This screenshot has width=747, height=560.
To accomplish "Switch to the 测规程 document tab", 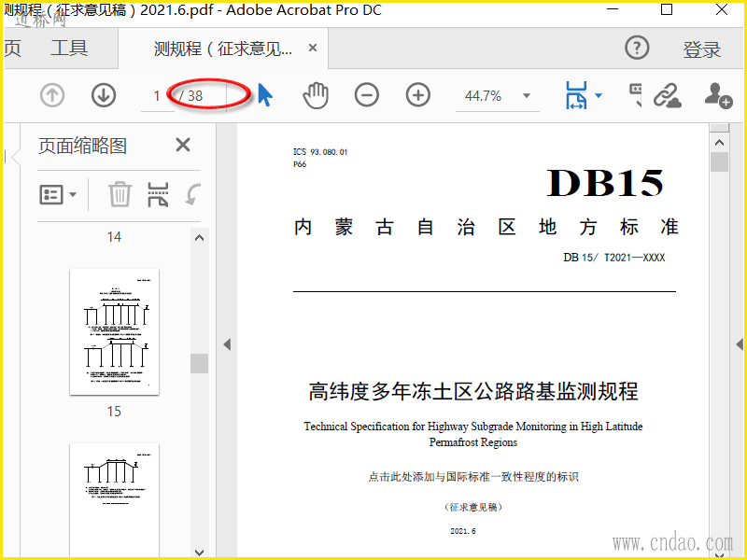I will (223, 49).
